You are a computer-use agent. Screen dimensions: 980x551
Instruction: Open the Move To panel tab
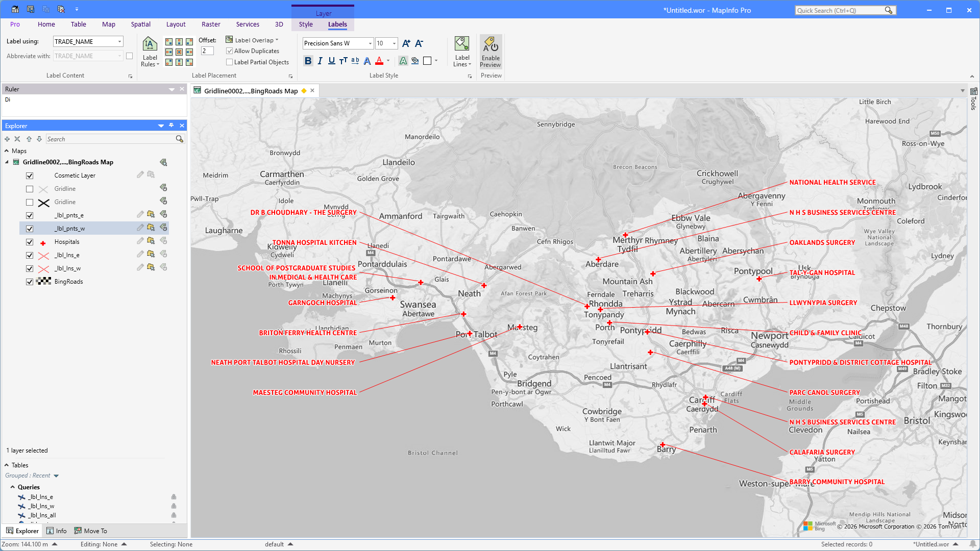pyautogui.click(x=91, y=531)
